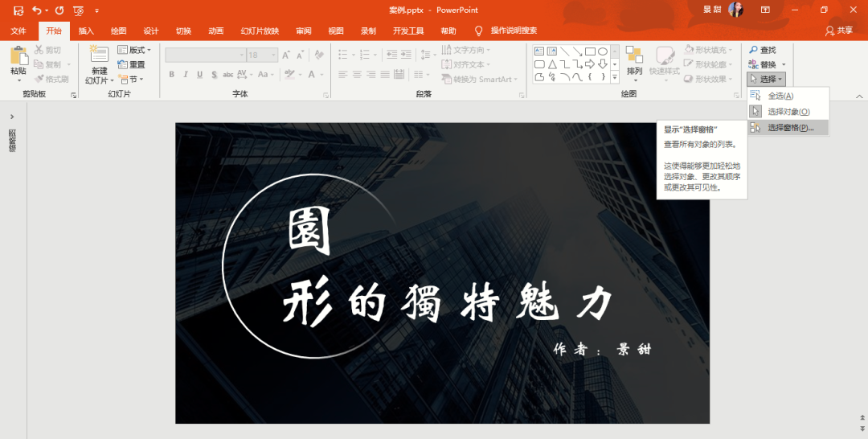Open the Layout (版式) dropdown
This screenshot has width=868, height=439.
[x=134, y=50]
